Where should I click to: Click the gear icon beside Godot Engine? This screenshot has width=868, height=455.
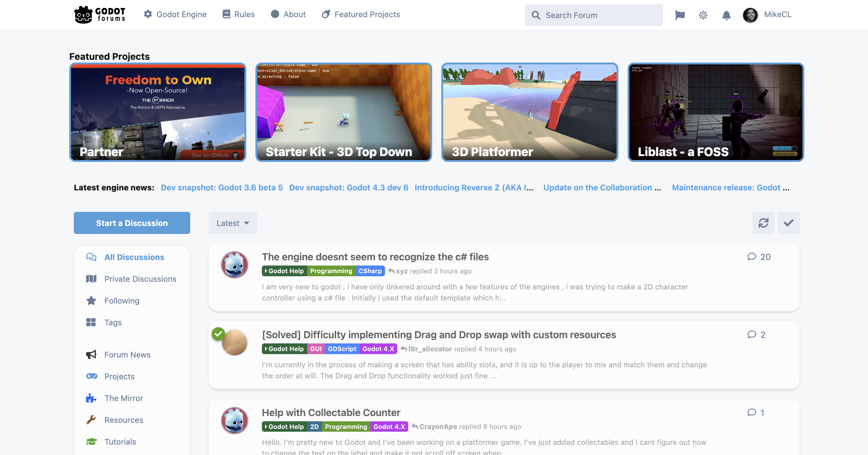click(148, 14)
